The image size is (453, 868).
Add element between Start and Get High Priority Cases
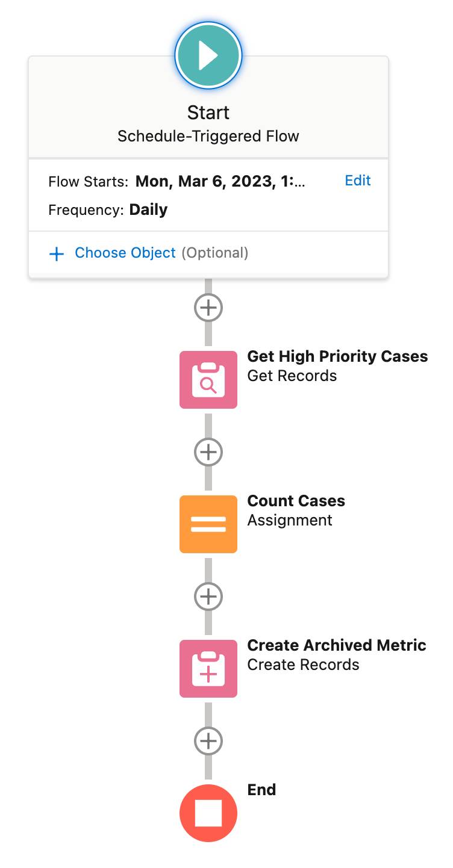pyautogui.click(x=208, y=308)
